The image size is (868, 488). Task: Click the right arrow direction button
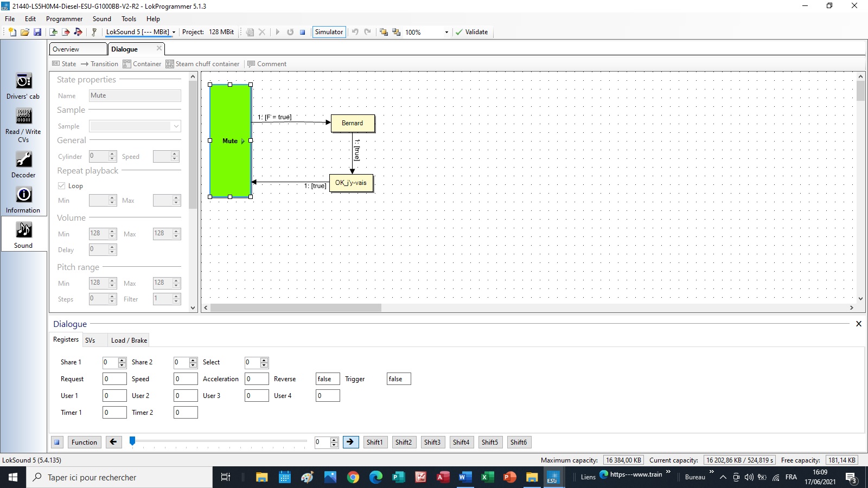350,442
